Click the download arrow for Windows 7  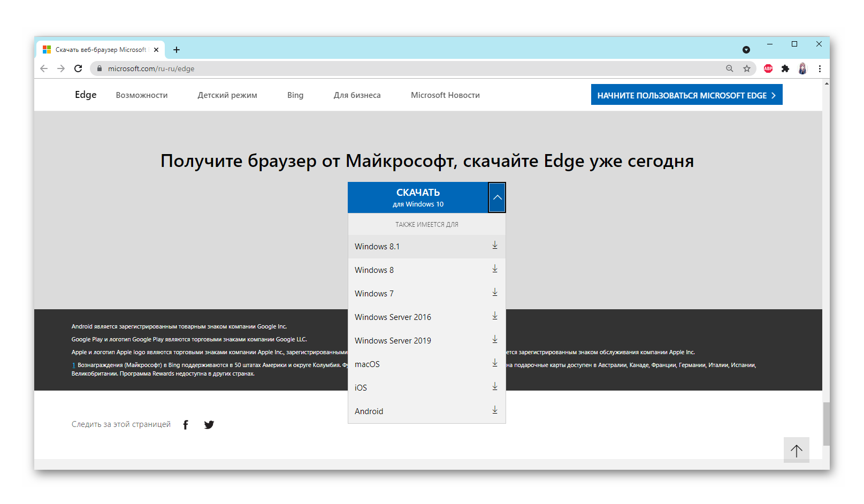[x=495, y=292]
